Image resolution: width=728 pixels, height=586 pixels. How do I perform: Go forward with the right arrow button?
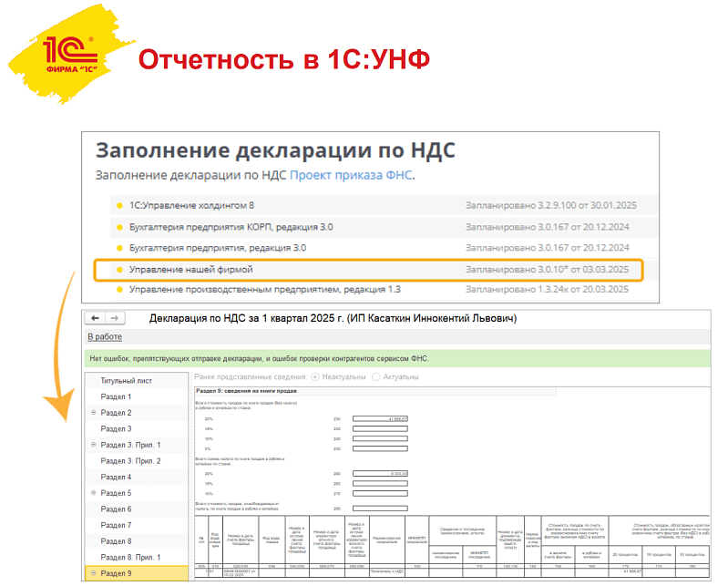tap(115, 318)
